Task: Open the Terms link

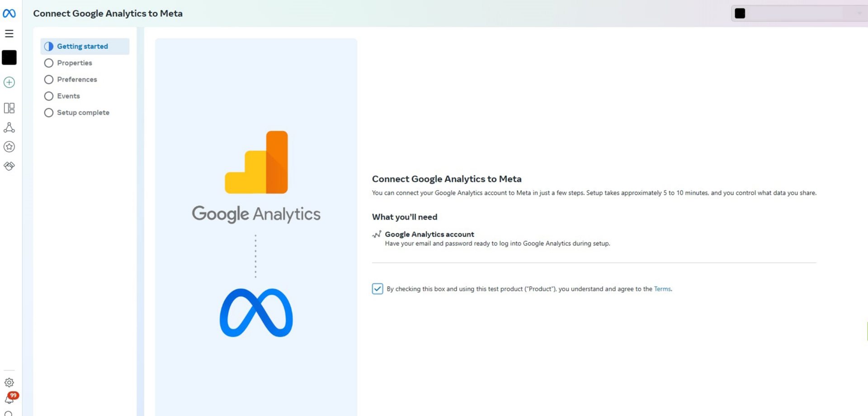Action: click(x=662, y=289)
